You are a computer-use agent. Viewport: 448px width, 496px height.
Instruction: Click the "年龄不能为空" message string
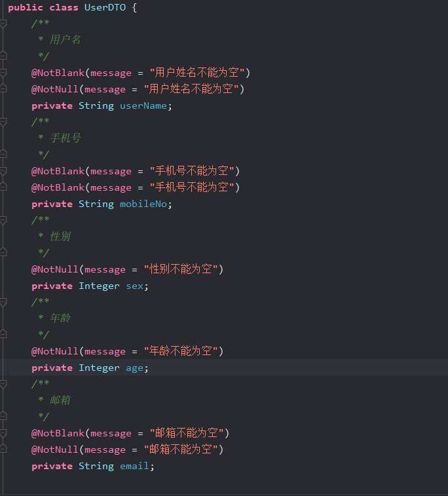point(183,351)
